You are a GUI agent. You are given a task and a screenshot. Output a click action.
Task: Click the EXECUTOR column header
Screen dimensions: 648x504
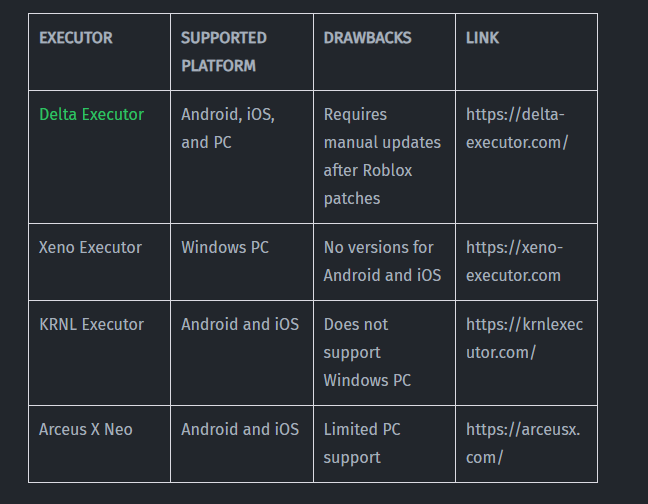[76, 38]
